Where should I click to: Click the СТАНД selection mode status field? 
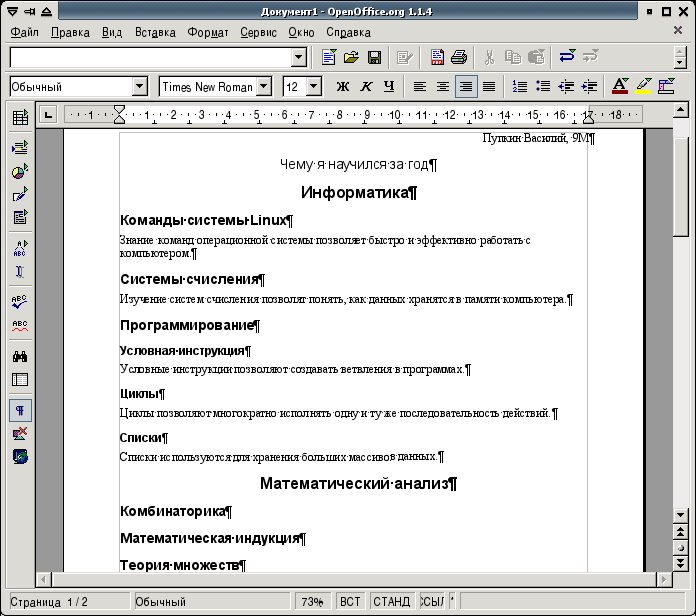[391, 601]
